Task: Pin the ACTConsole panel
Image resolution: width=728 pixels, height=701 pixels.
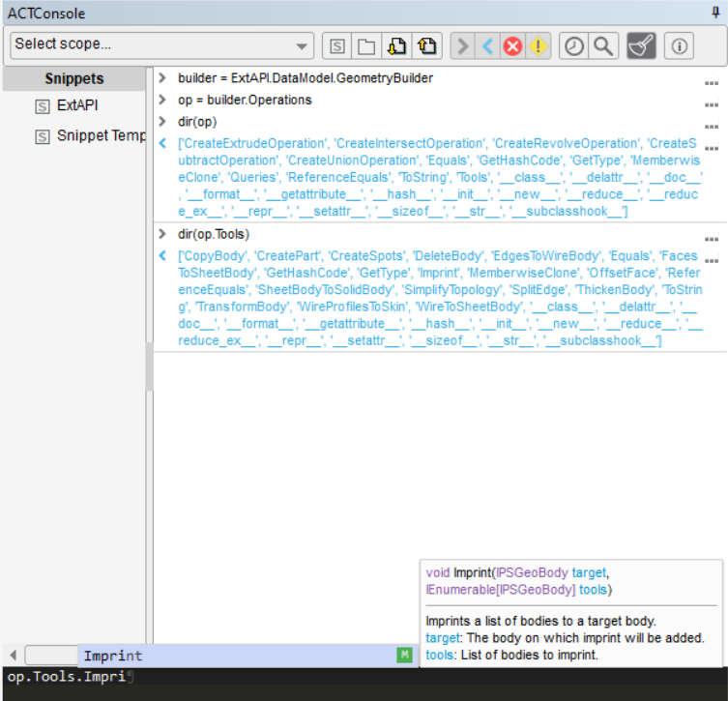Action: pos(715,13)
